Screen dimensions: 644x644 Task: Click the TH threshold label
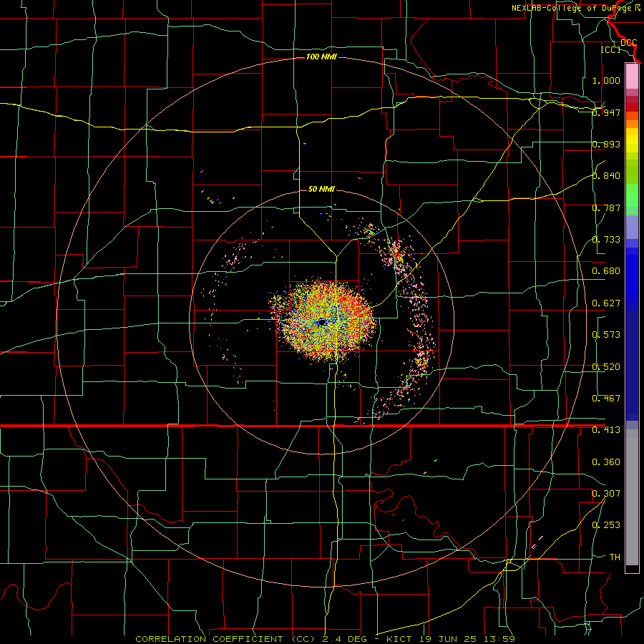[x=615, y=557]
